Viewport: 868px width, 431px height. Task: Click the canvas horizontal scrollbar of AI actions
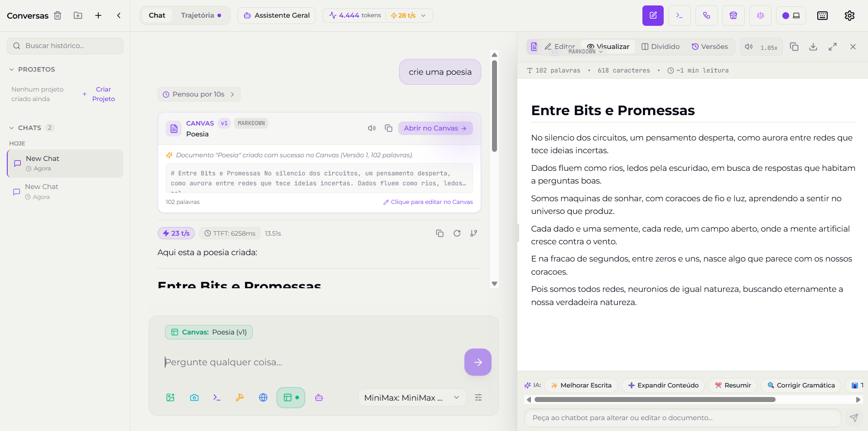655,400
